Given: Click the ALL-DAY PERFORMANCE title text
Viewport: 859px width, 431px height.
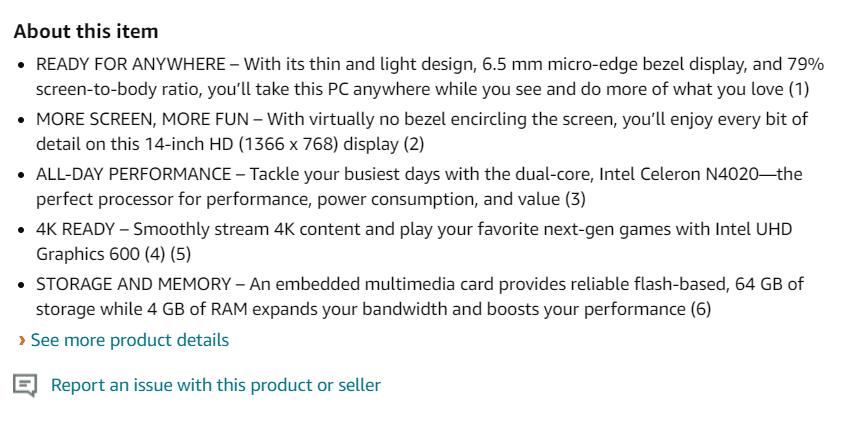Looking at the screenshot, I should click(135, 174).
